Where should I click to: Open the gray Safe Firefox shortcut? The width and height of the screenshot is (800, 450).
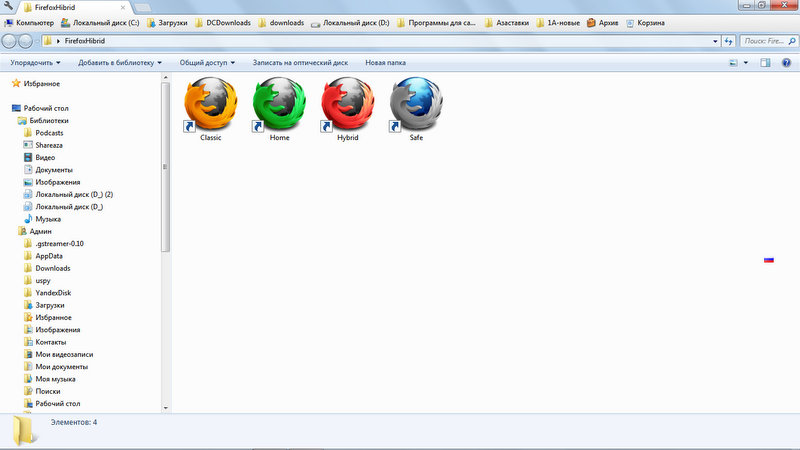[x=416, y=105]
